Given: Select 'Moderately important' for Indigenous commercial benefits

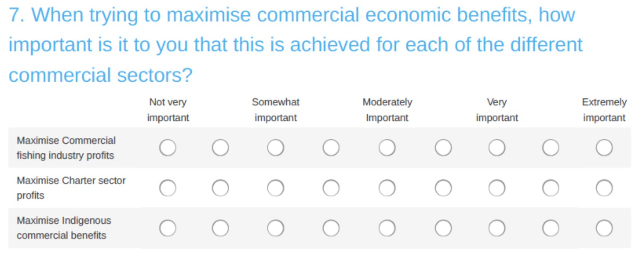Looking at the screenshot, I should click(387, 228).
